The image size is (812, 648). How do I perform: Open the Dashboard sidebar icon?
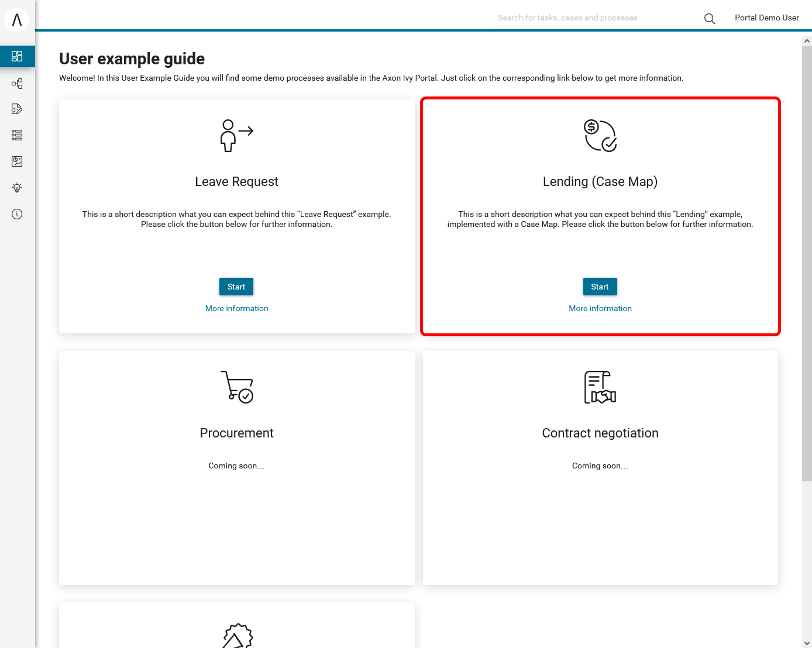[x=17, y=56]
